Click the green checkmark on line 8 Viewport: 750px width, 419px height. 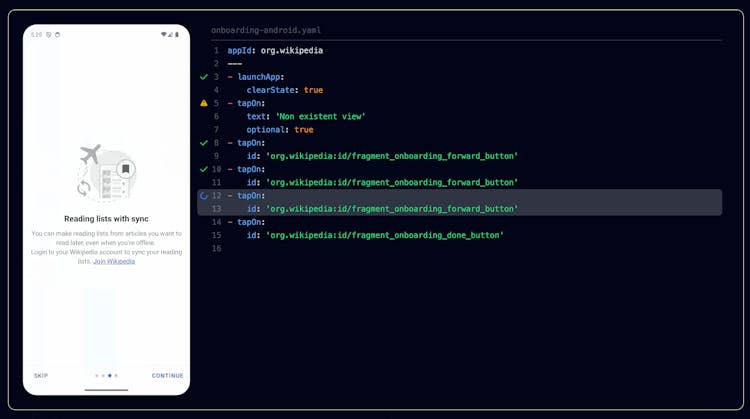point(204,143)
